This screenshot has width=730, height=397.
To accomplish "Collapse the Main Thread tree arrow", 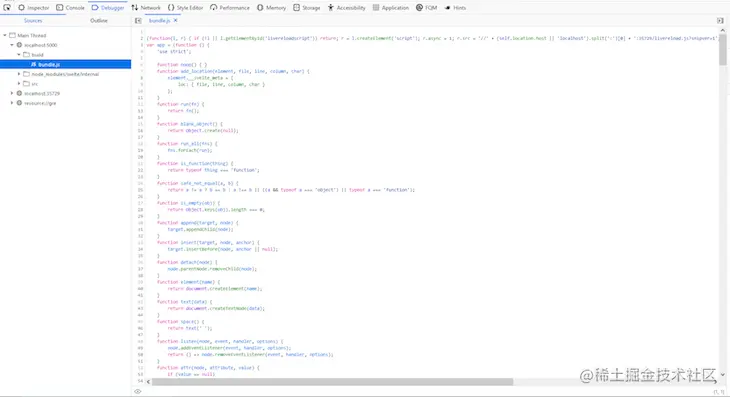I will (5, 35).
